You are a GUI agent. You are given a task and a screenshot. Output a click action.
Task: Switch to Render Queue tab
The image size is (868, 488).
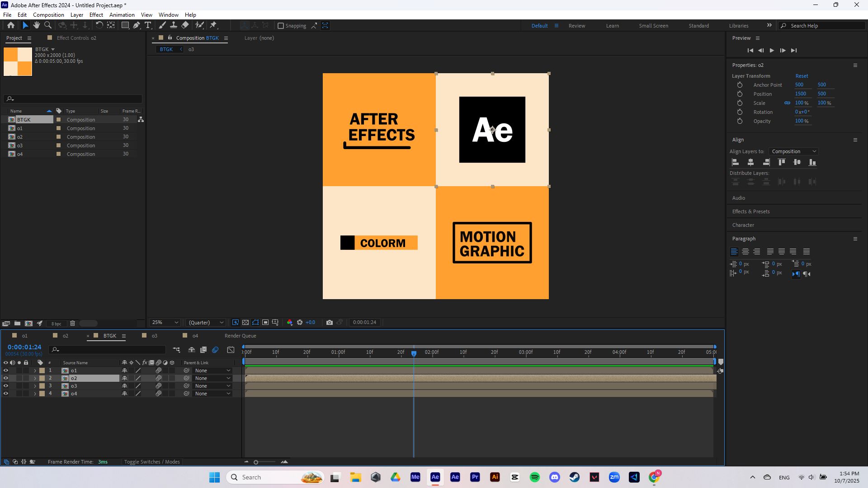[x=241, y=336]
